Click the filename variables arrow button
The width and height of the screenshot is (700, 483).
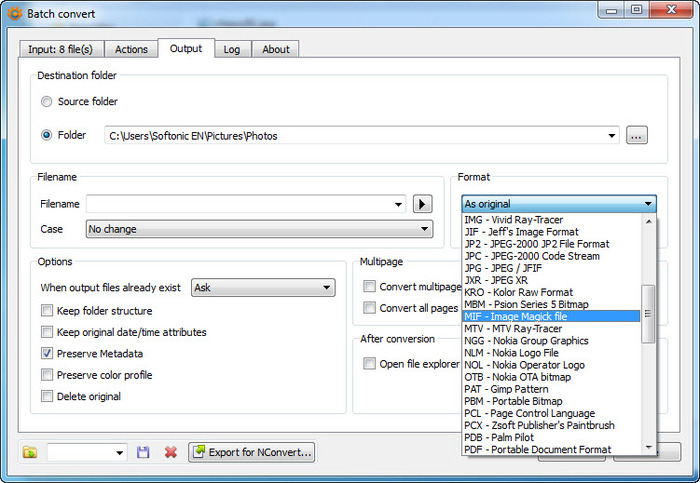[422, 204]
